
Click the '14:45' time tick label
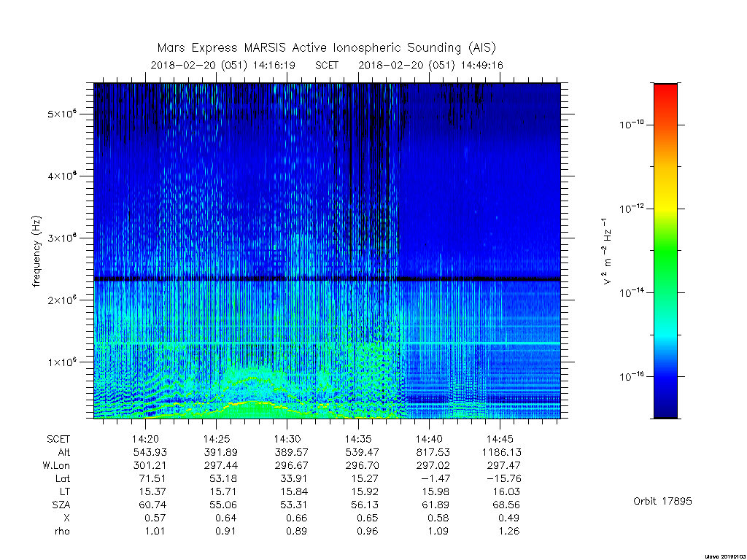(x=500, y=439)
